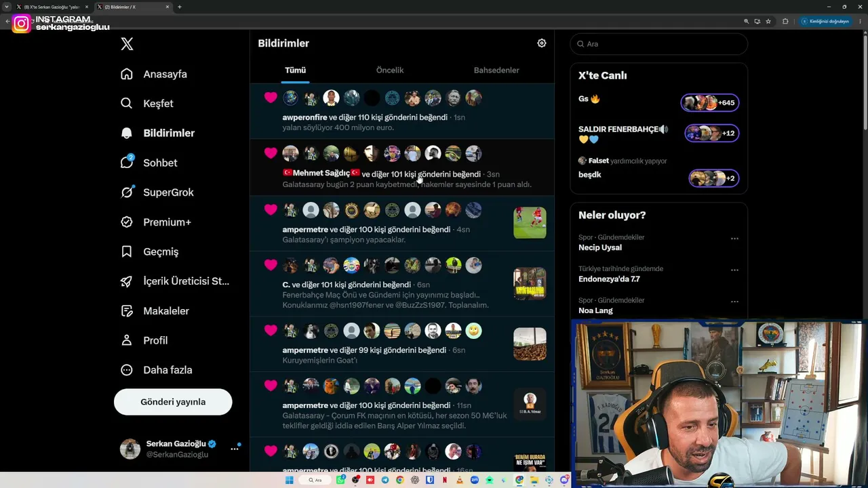This screenshot has width=868, height=488.
Task: Launch VLC media player from taskbar
Action: point(459,480)
